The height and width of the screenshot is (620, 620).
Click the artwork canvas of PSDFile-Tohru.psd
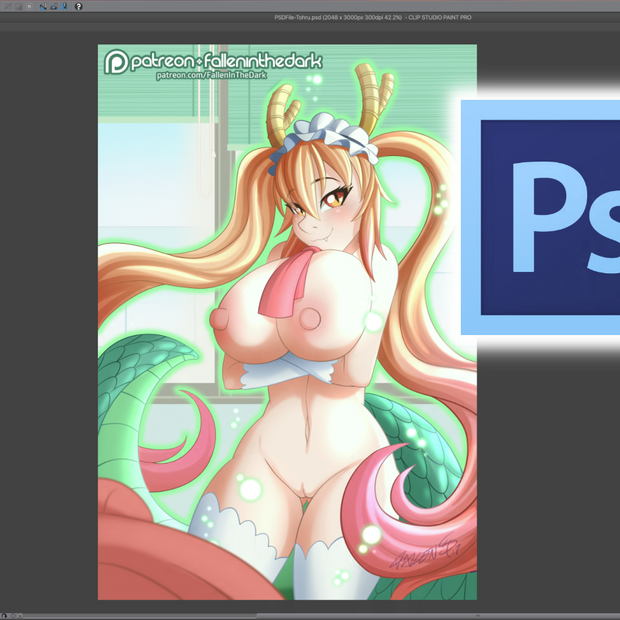click(x=287, y=322)
